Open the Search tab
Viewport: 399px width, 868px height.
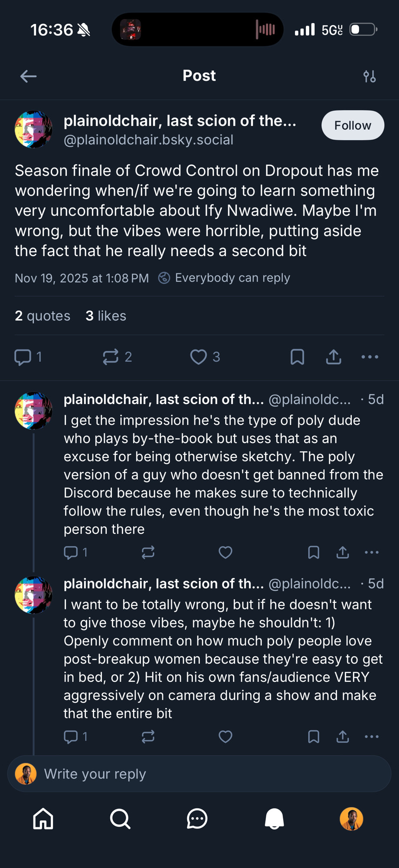[x=120, y=819]
